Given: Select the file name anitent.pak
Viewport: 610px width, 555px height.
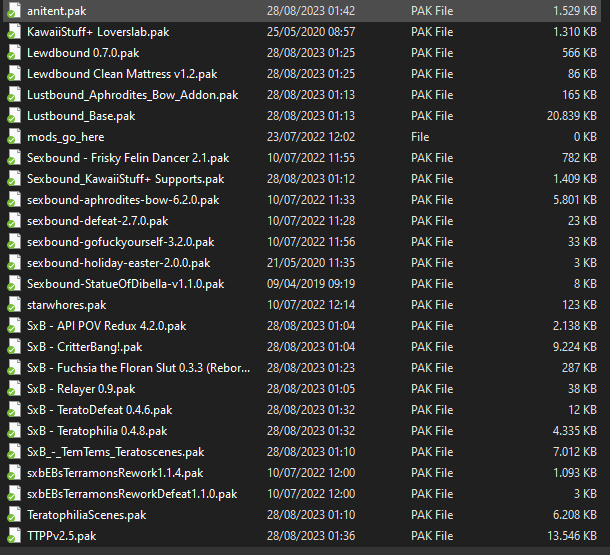Looking at the screenshot, I should point(56,11).
